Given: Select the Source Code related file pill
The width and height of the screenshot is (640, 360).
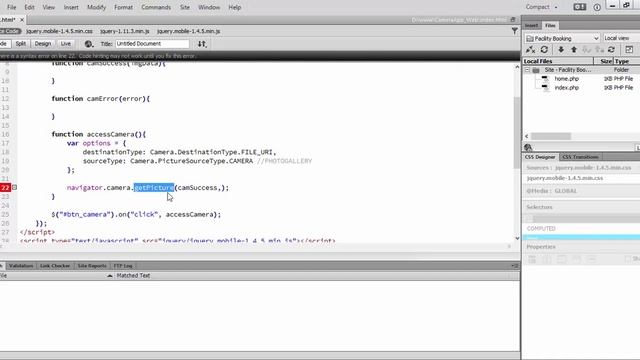Looking at the screenshot, I should pyautogui.click(x=9, y=31).
